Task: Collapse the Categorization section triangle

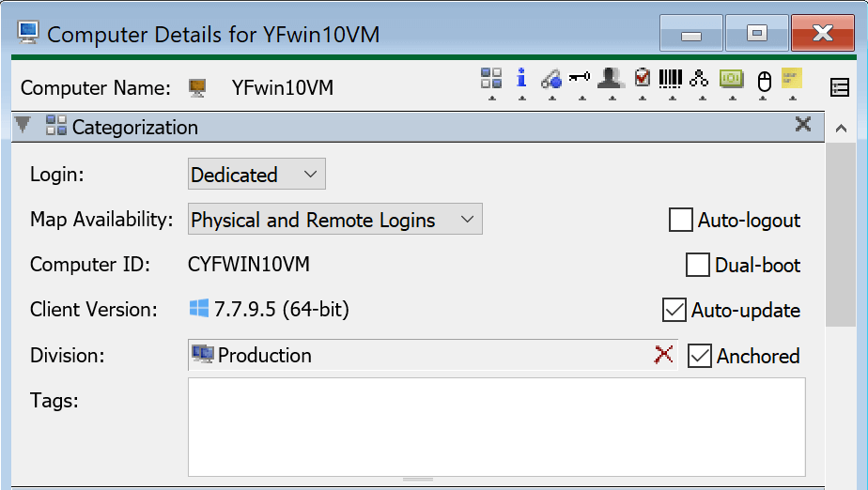Action: [23, 126]
